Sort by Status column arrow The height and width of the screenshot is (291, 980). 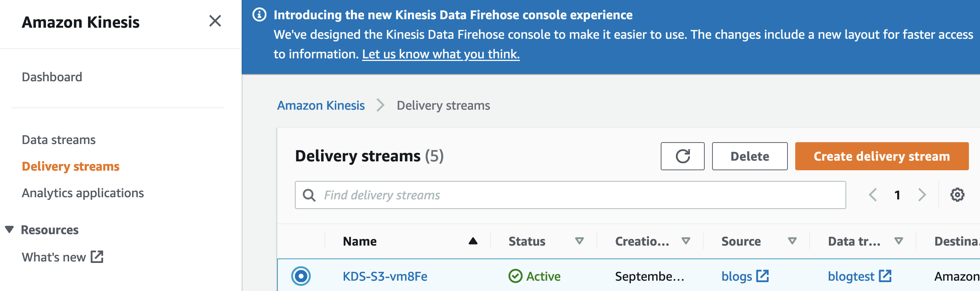(x=579, y=241)
